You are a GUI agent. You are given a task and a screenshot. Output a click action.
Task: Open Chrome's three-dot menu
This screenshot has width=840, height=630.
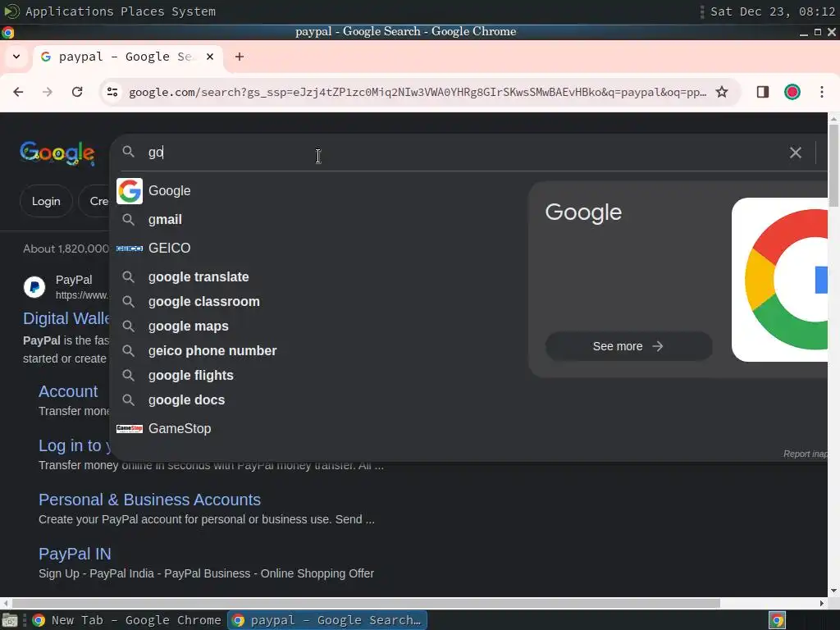[x=822, y=92]
